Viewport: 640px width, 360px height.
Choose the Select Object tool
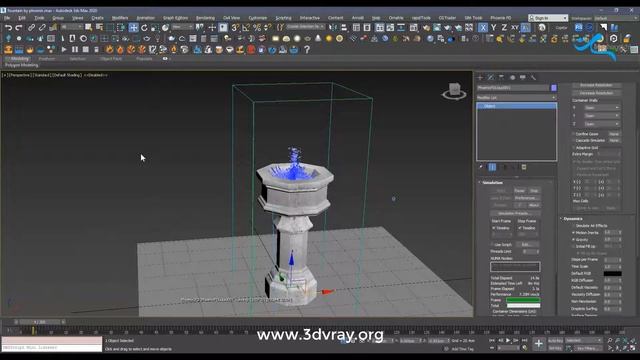89,28
